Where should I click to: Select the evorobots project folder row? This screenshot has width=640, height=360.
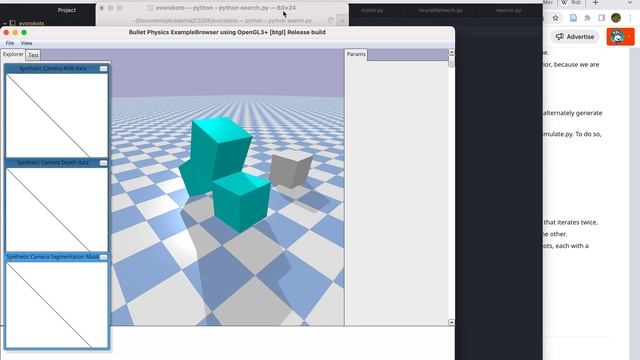tap(48, 23)
